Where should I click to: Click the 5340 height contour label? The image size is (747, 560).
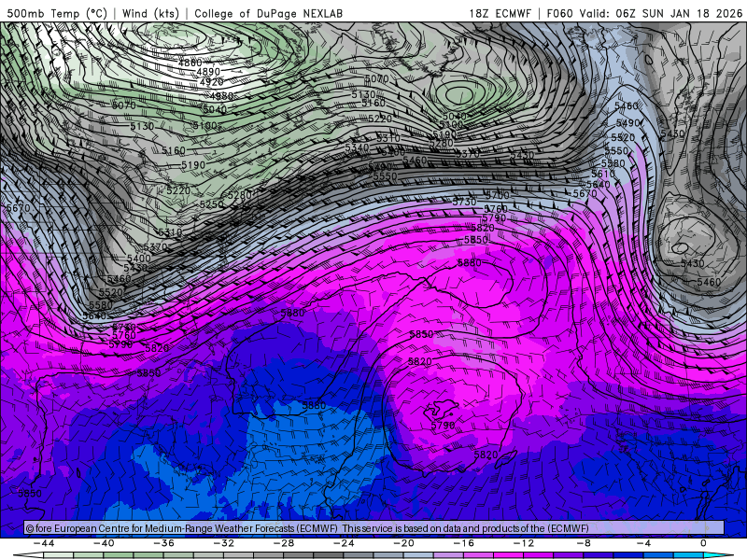pyautogui.click(x=357, y=147)
